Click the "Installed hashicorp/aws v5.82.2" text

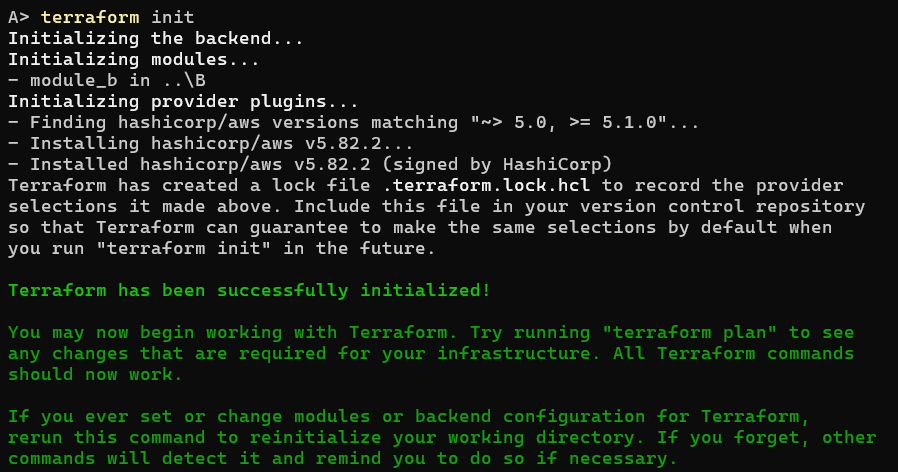pyautogui.click(x=202, y=164)
